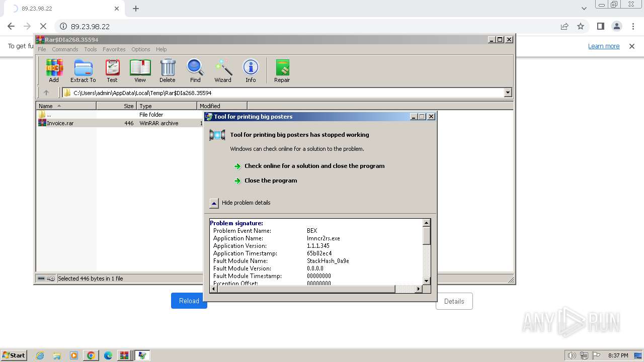Screen dimensions: 644x362
Task: Click Chrome back arrow
Action: tap(11, 26)
